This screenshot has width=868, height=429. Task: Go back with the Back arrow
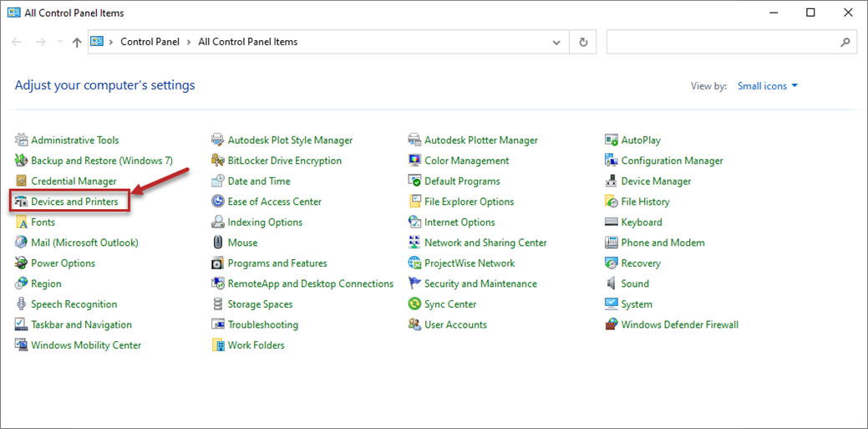(x=18, y=42)
